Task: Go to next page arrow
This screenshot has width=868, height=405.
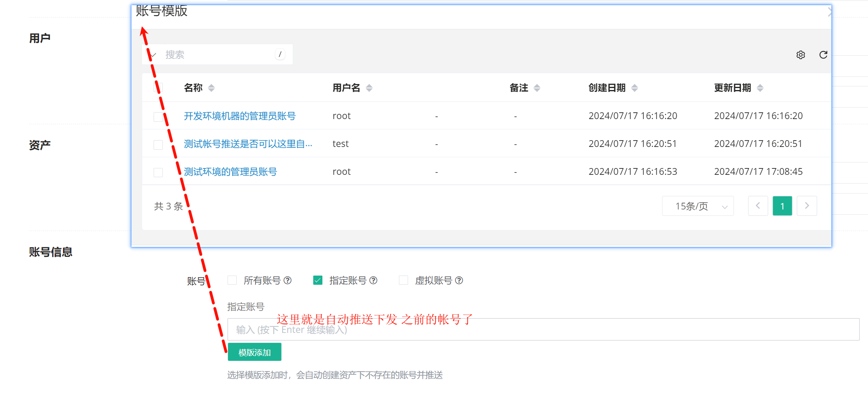Action: pyautogui.click(x=807, y=206)
